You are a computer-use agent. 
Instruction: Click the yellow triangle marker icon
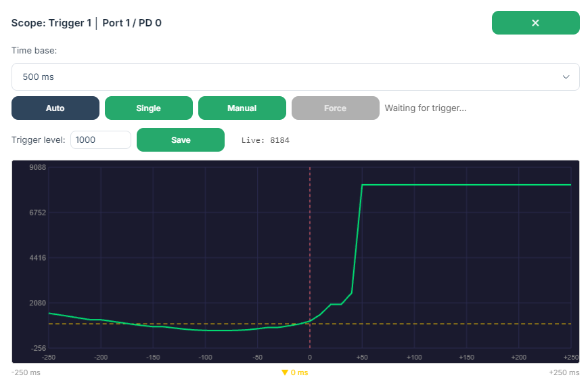(285, 372)
